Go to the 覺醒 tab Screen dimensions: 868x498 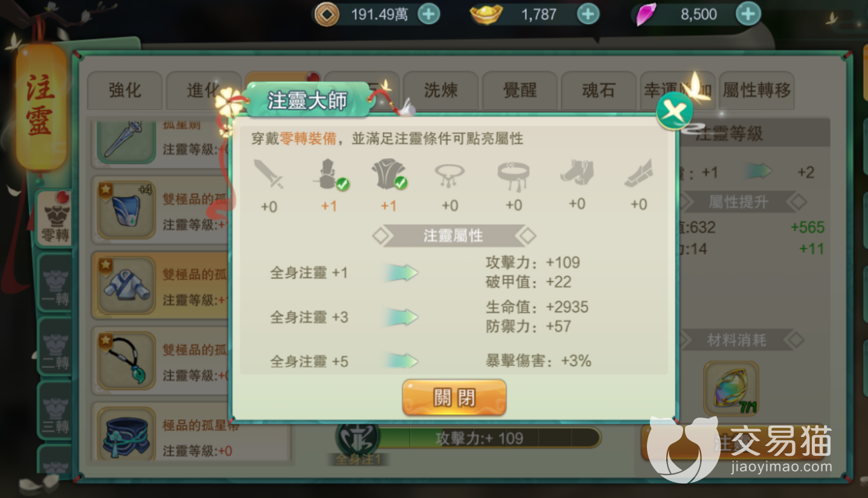[x=519, y=91]
